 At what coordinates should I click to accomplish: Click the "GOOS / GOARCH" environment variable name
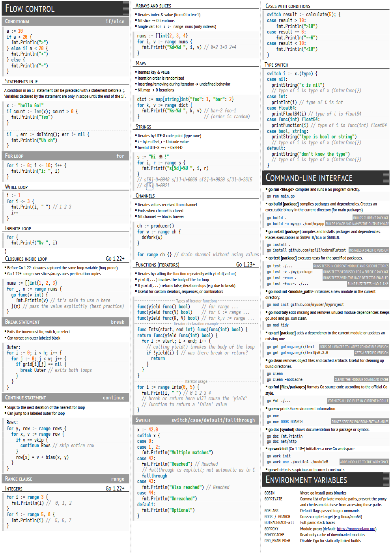[x=277, y=517]
